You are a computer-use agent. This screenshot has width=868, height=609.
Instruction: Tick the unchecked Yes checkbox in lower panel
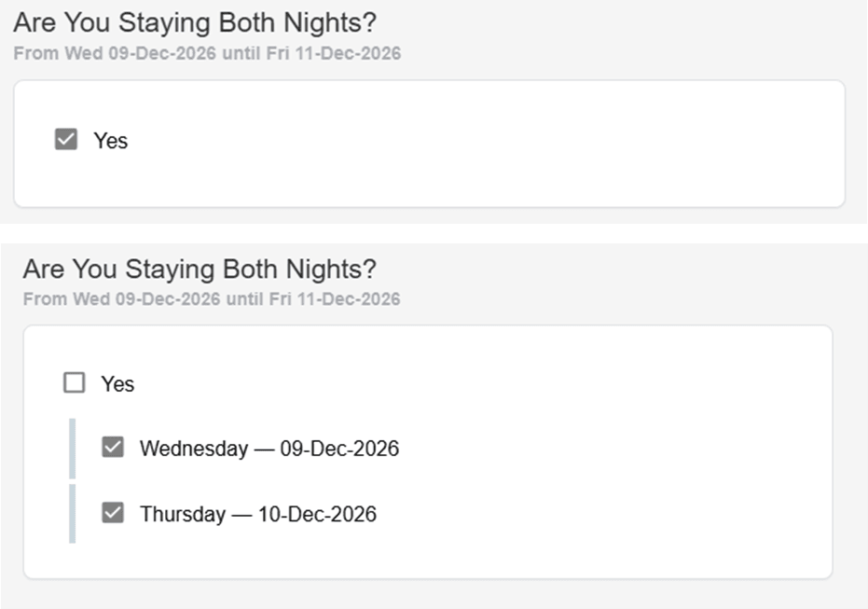74,383
